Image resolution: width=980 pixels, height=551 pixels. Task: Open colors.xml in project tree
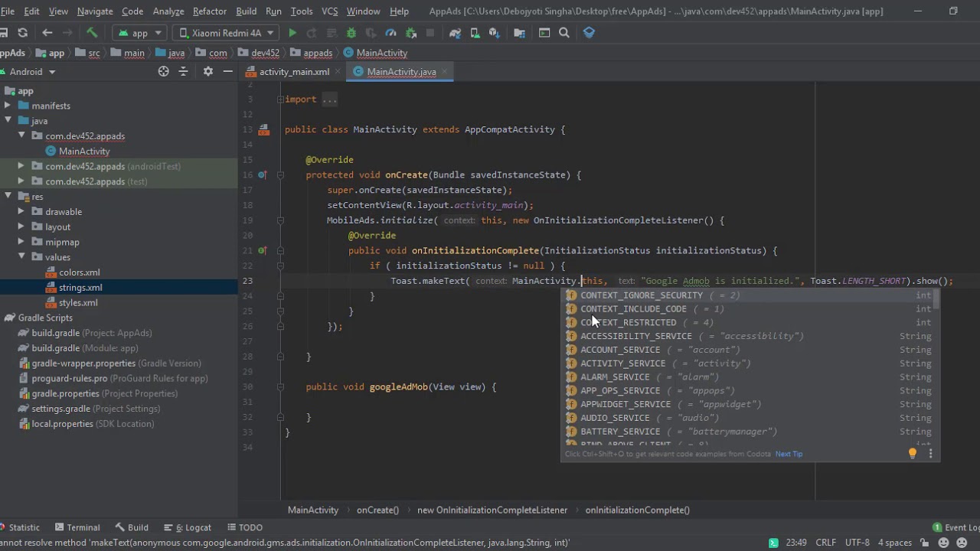click(79, 272)
